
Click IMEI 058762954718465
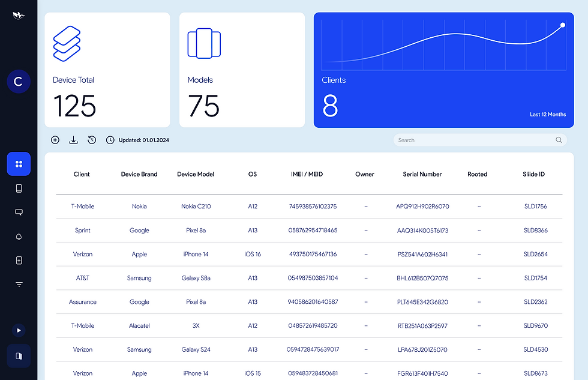pyautogui.click(x=313, y=231)
